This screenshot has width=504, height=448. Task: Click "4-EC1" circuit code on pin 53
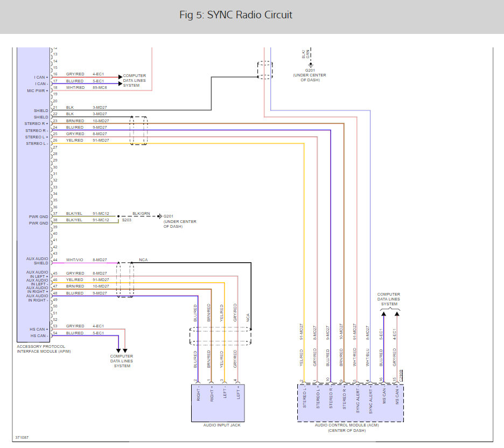[x=98, y=326]
